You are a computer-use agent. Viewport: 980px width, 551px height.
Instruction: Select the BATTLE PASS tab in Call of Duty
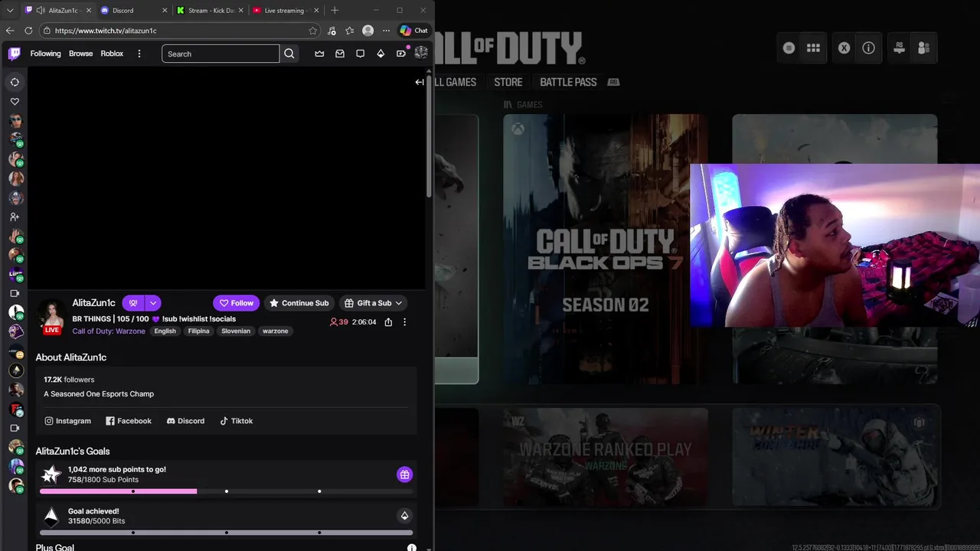coord(568,82)
